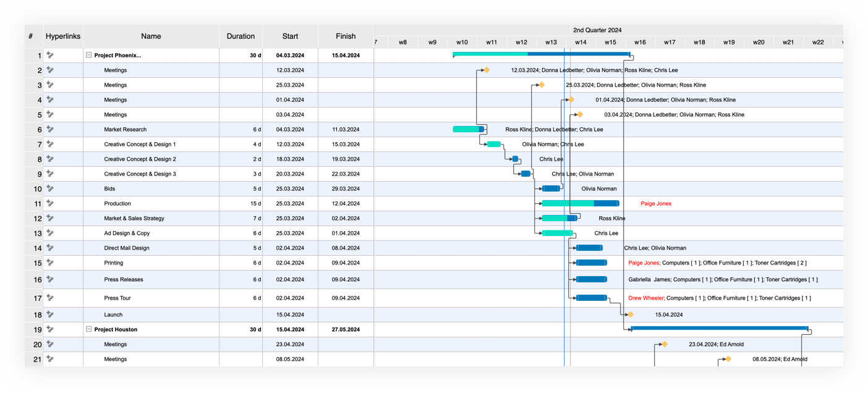Click the 12.03.2024 meeting milestone diamond
Screen dimensions: 868x393
pyautogui.click(x=487, y=70)
